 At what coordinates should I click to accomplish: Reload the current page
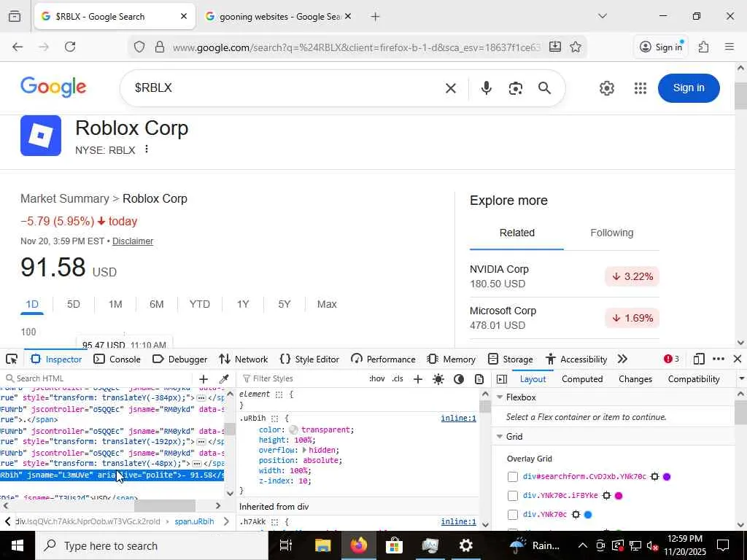pyautogui.click(x=70, y=47)
